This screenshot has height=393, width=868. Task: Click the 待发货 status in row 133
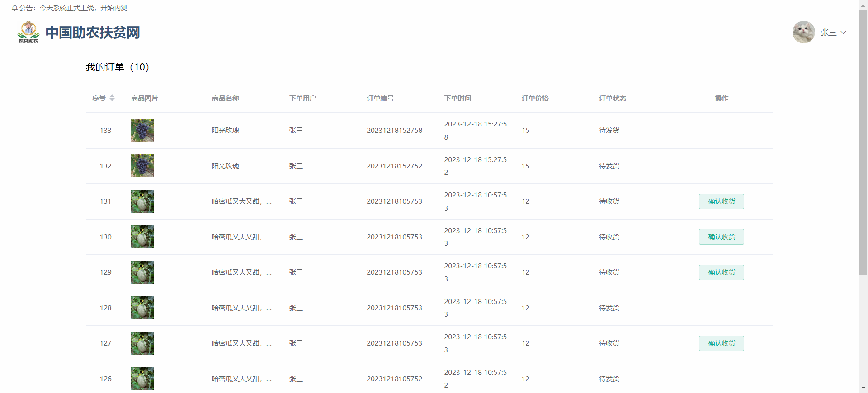pos(609,131)
